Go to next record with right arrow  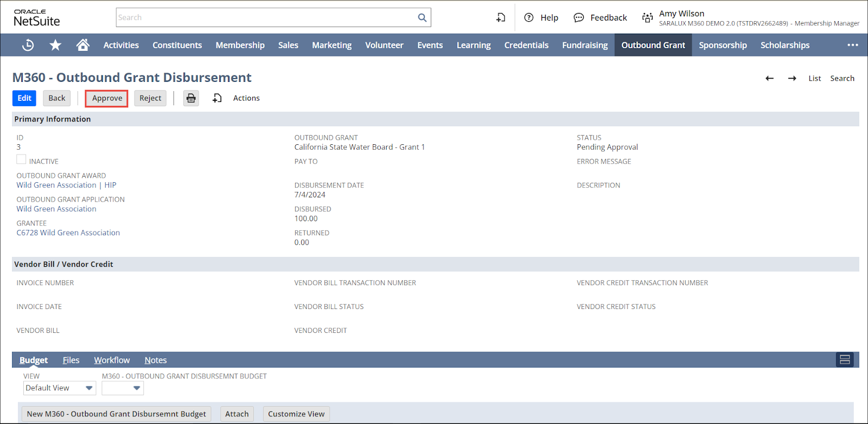[792, 79]
